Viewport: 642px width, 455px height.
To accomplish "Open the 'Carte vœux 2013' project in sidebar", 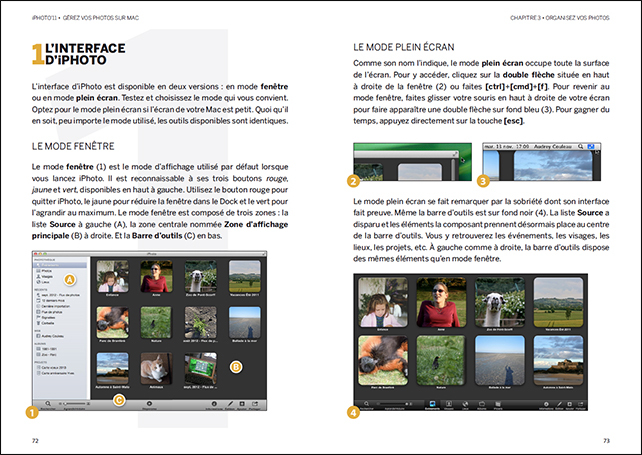I will [51, 368].
